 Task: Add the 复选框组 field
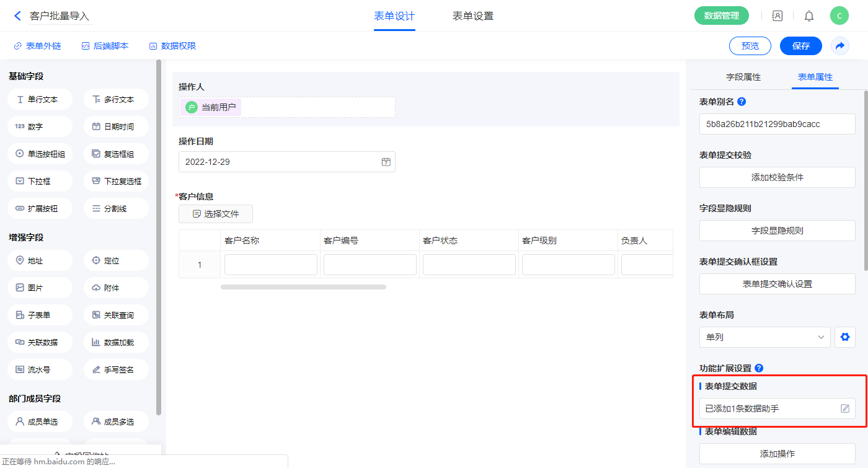point(116,154)
